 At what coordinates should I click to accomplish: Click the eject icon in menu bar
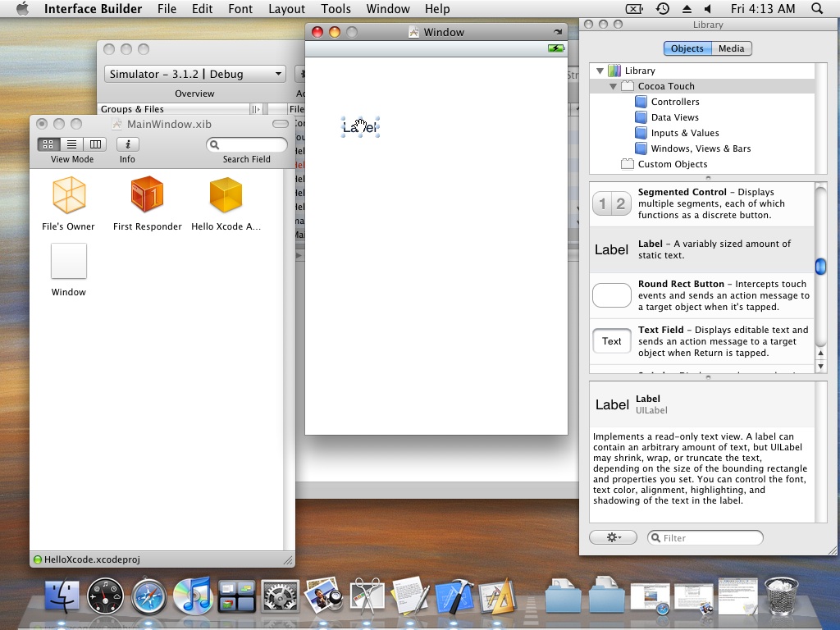point(687,8)
